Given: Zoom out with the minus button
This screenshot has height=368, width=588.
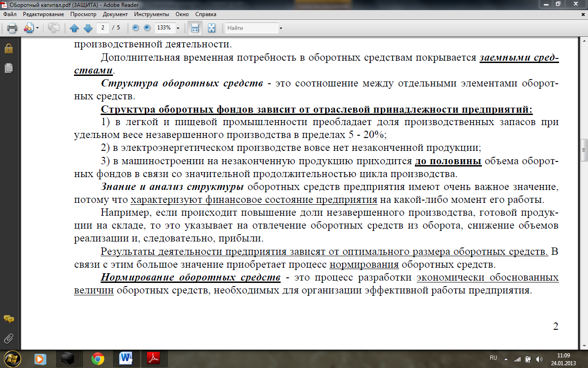Looking at the screenshot, I should pyautogui.click(x=136, y=28).
